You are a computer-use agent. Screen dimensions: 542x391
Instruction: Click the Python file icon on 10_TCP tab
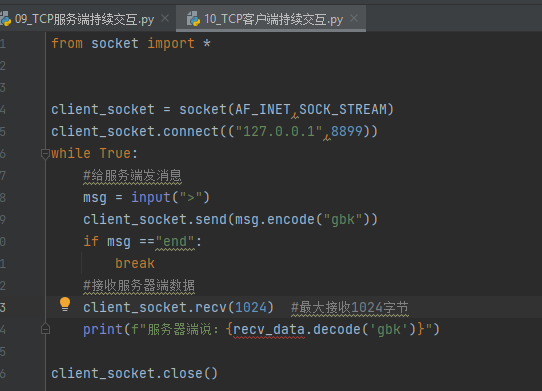[x=193, y=19]
